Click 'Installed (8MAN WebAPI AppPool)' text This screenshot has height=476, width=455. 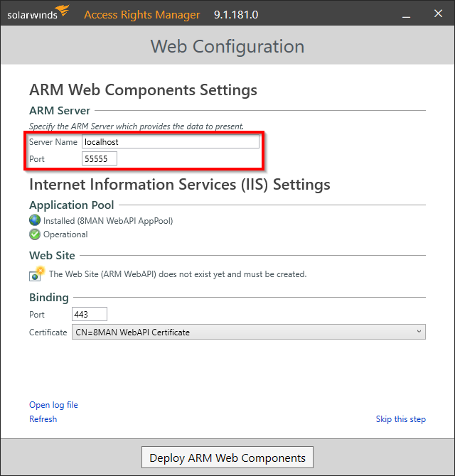point(108,221)
